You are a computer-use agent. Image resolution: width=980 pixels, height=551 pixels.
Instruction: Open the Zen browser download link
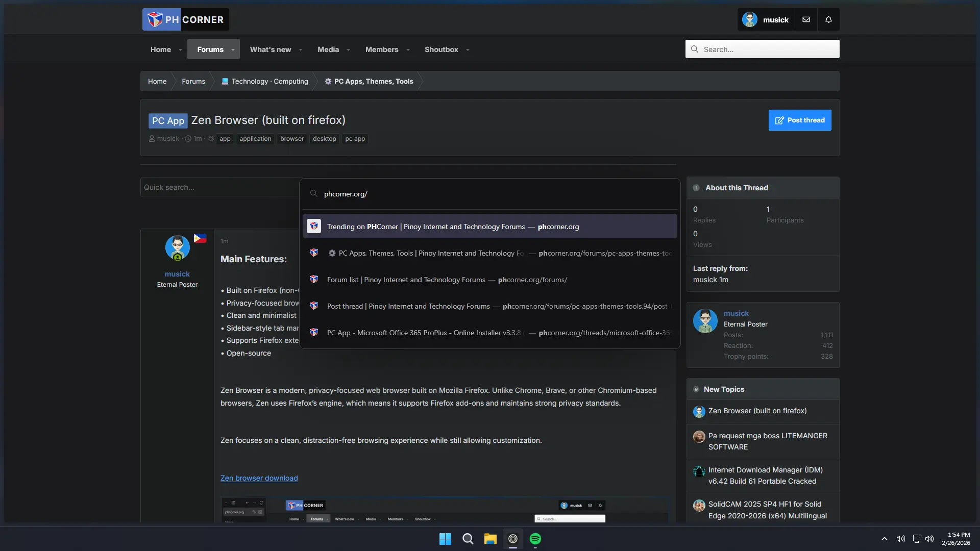tap(259, 478)
